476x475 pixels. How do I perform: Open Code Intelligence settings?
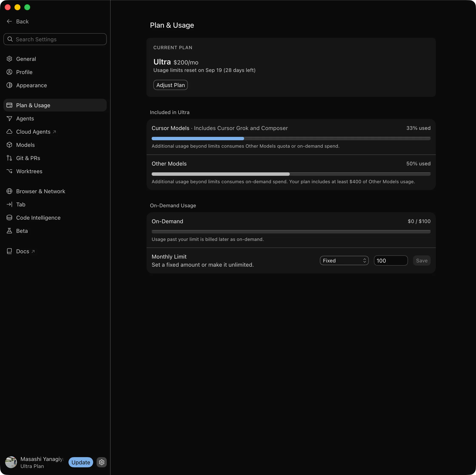[x=55, y=218]
